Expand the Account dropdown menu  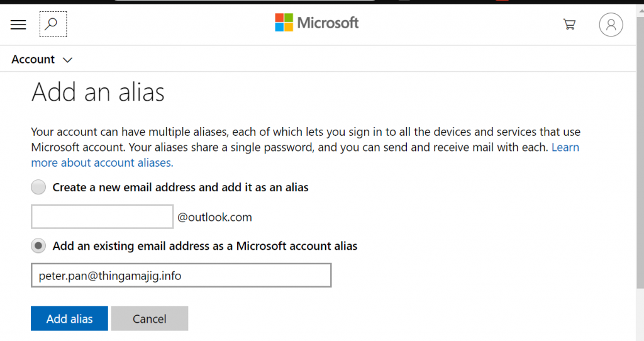coord(42,60)
